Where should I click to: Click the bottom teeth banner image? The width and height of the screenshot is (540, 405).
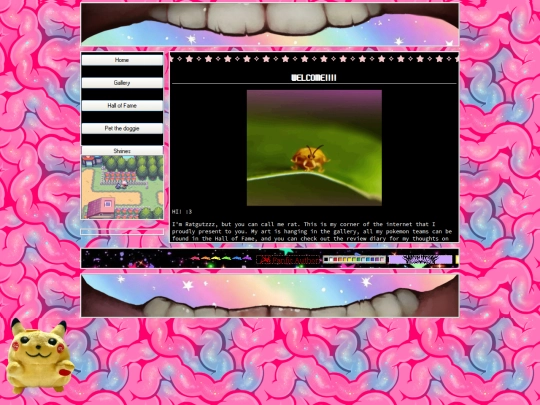[270, 295]
